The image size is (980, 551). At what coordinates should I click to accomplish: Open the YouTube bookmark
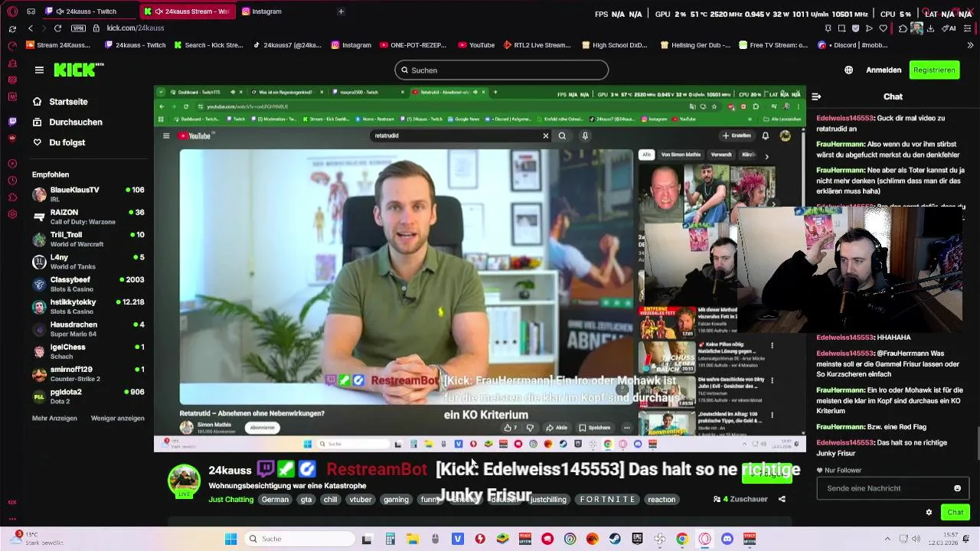click(476, 45)
